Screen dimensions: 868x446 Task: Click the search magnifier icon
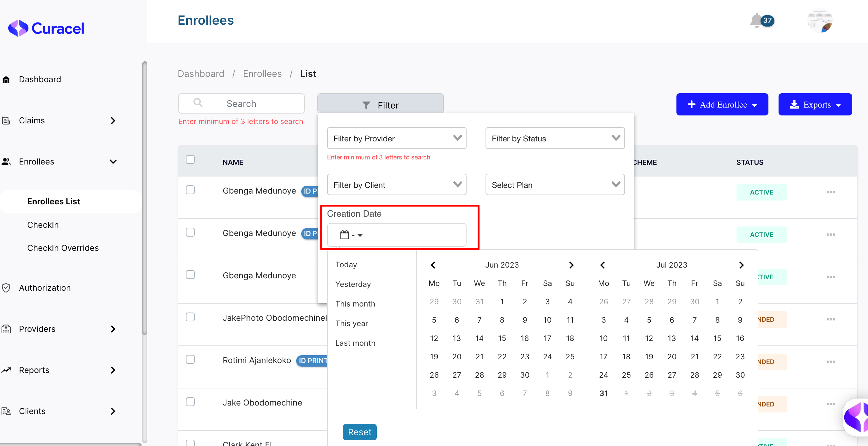[x=198, y=103]
